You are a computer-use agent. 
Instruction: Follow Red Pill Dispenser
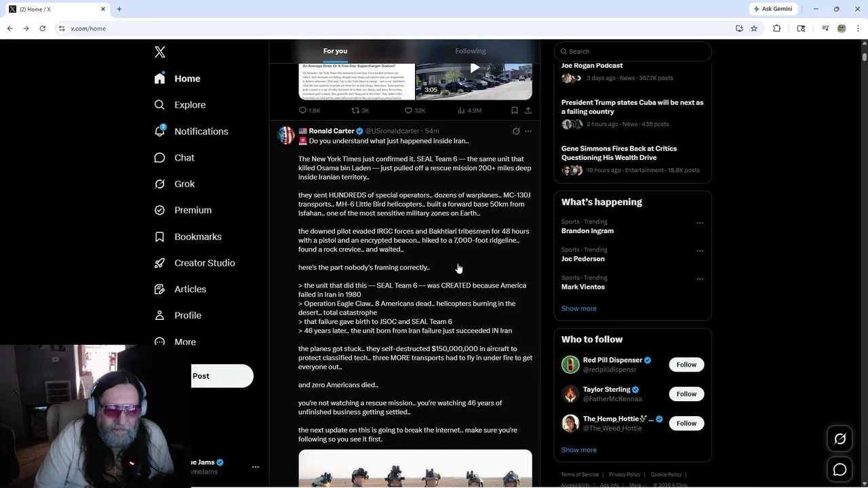pyautogui.click(x=686, y=365)
